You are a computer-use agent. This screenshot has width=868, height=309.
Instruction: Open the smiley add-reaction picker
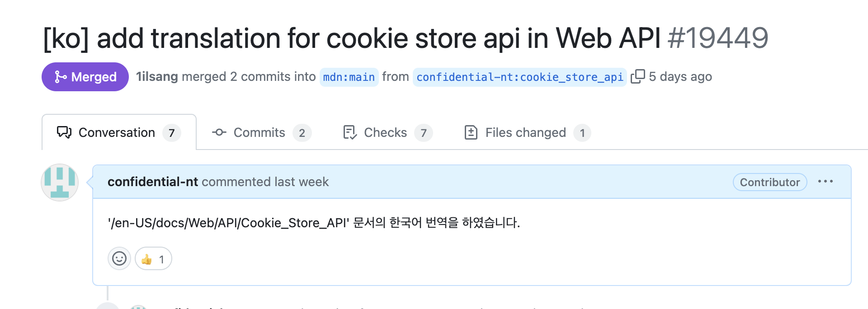point(119,258)
